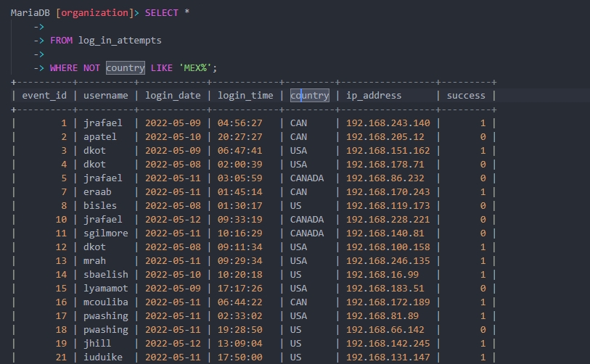Screen dimensions: 590x364
Task: Click the ip_address column header
Action: coord(374,95)
